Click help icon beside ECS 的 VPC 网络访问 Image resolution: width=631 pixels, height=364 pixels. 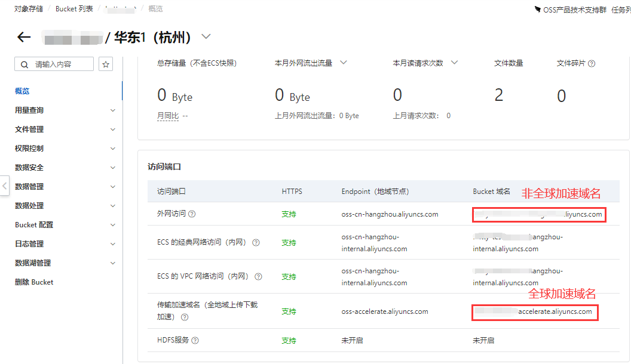(x=258, y=277)
